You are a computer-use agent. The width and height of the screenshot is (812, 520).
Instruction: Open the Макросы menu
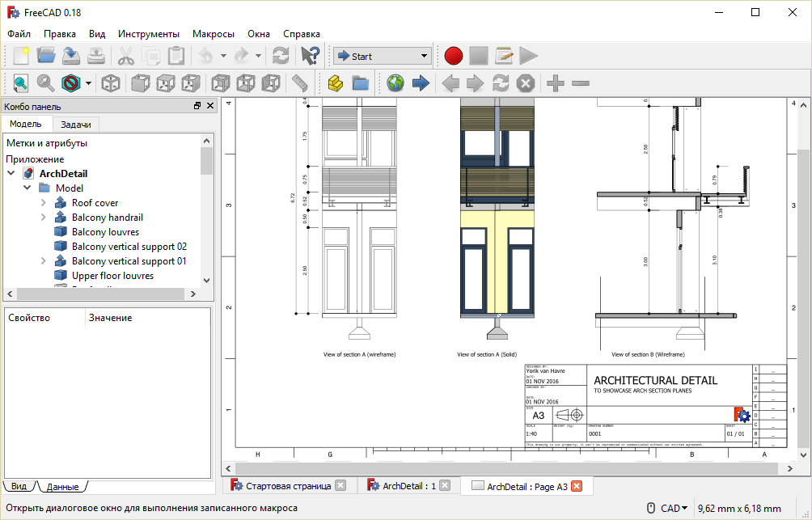[x=214, y=34]
